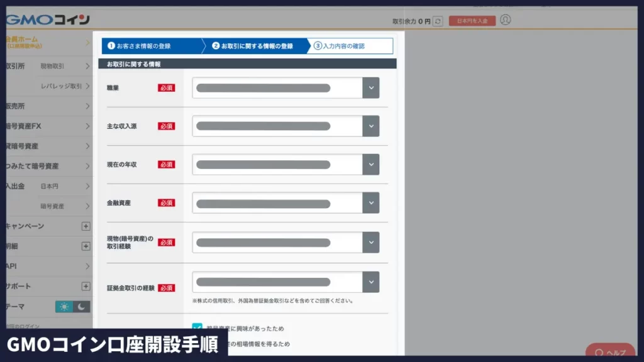Open the user account profile icon

click(506, 19)
